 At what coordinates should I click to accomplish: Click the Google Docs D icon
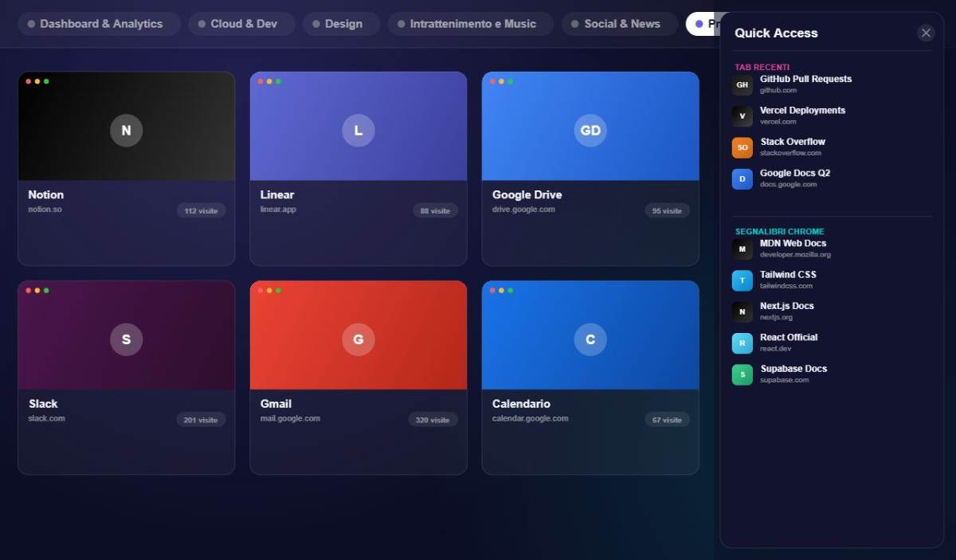click(x=742, y=179)
